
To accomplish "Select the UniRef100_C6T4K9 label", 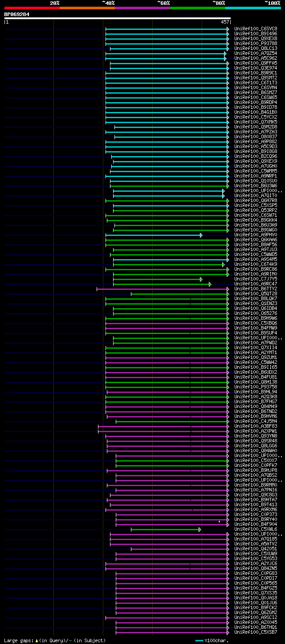I will pos(256,264).
